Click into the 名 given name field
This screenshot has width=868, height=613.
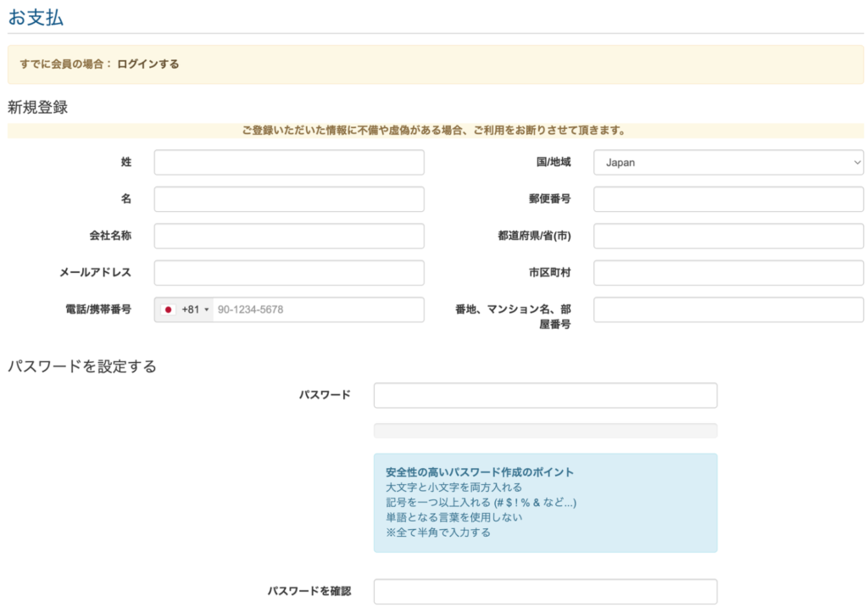click(x=289, y=199)
